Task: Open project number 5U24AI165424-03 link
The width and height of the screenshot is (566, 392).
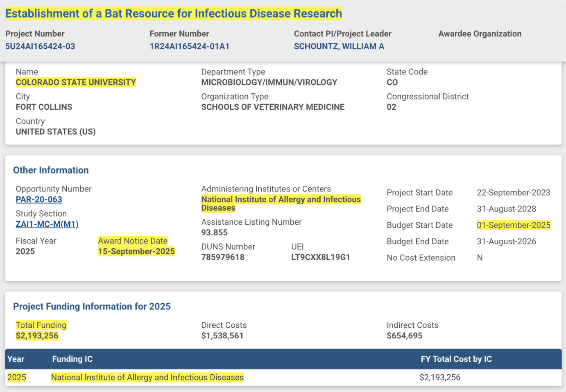Action: (x=40, y=46)
